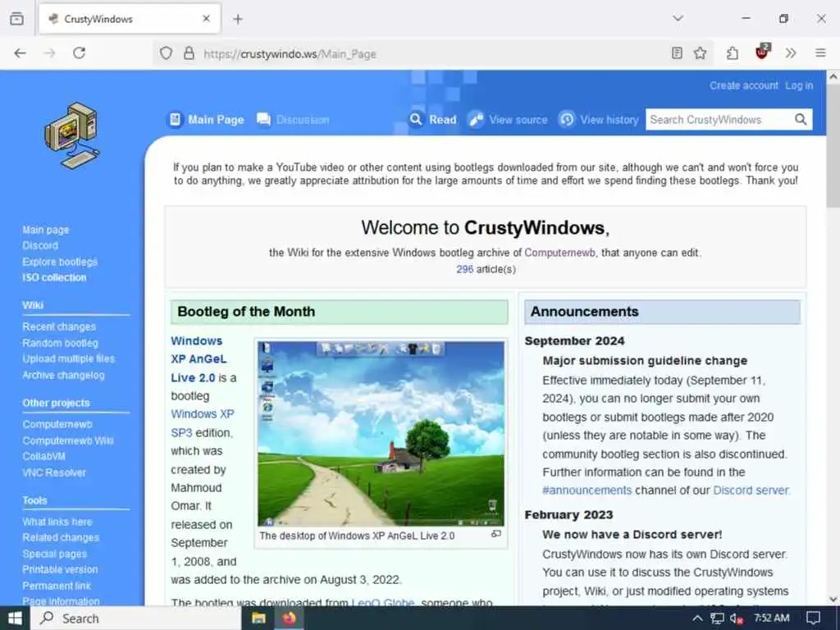Click the #announcements channel link
Viewport: 840px width, 630px height.
587,491
